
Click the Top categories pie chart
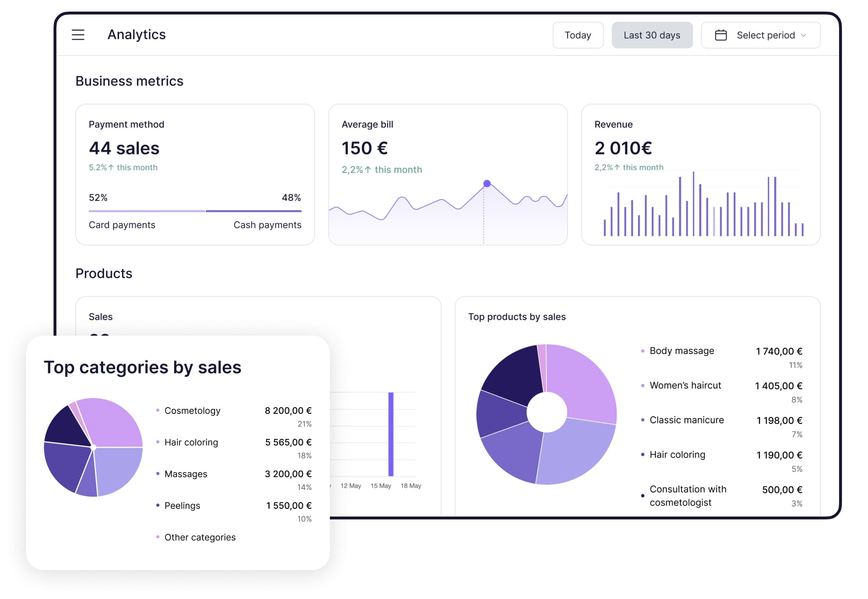(93, 447)
